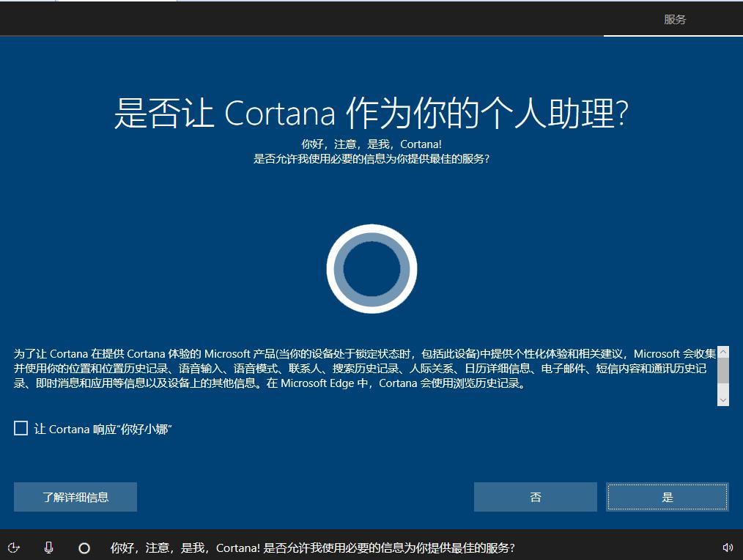Click the 服务 section header
Viewport: 743px width, 560px height.
click(x=675, y=20)
